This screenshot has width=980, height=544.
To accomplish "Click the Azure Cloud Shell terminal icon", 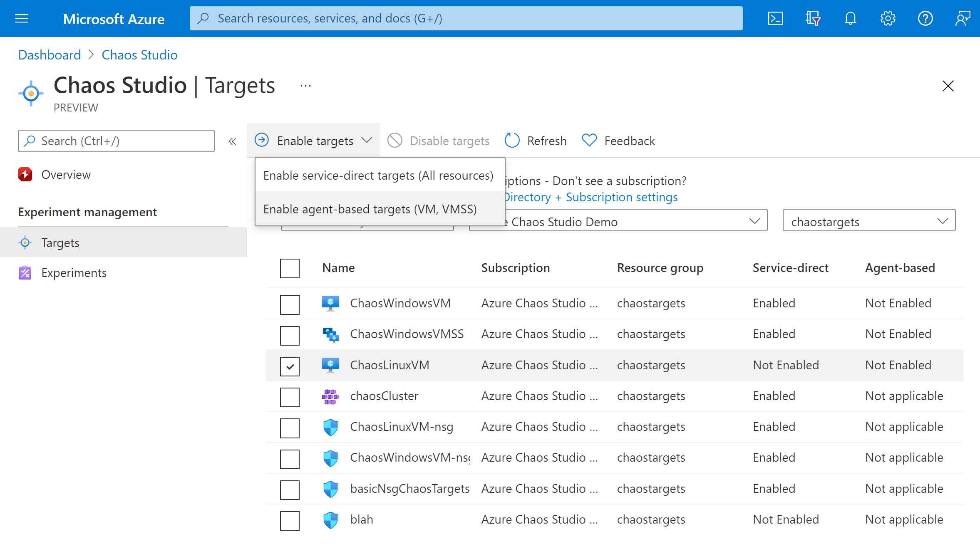I will [776, 17].
